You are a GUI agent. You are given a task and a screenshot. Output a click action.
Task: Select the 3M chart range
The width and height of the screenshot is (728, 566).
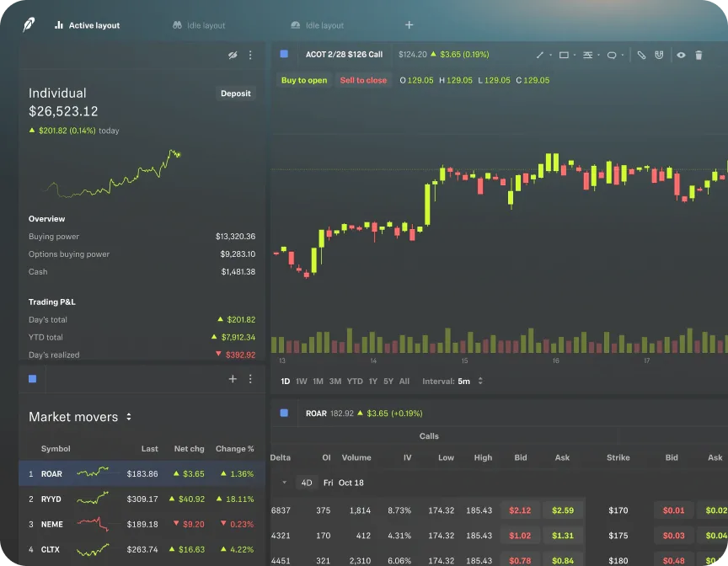pyautogui.click(x=335, y=381)
